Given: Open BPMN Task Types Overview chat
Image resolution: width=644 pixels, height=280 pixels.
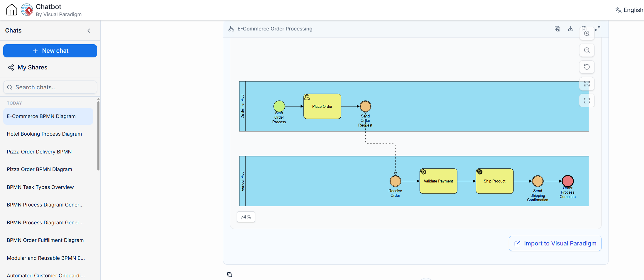Looking at the screenshot, I should point(48,187).
